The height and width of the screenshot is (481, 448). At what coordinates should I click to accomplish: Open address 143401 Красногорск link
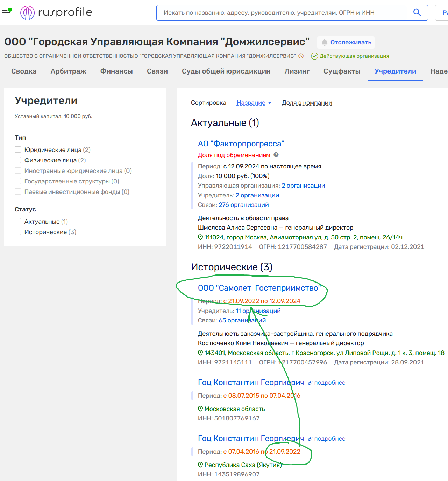click(x=325, y=353)
